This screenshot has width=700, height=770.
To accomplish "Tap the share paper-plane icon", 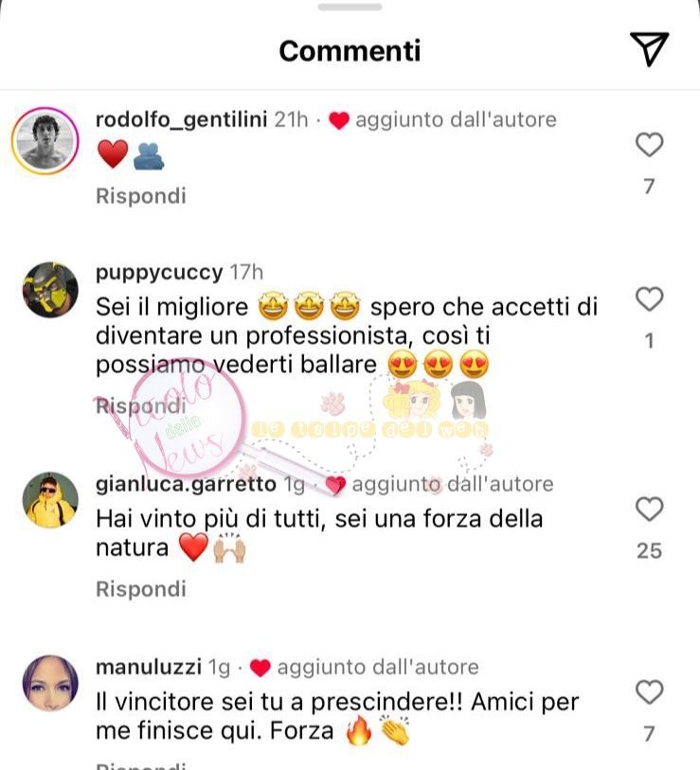I will pyautogui.click(x=649, y=49).
